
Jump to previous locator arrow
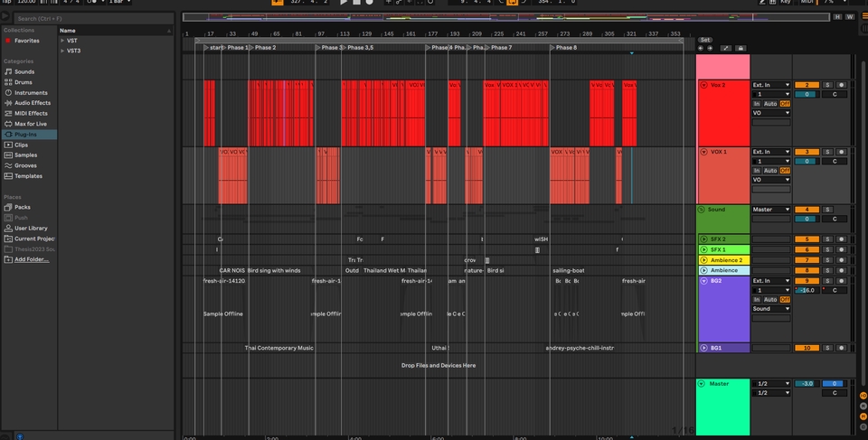701,48
